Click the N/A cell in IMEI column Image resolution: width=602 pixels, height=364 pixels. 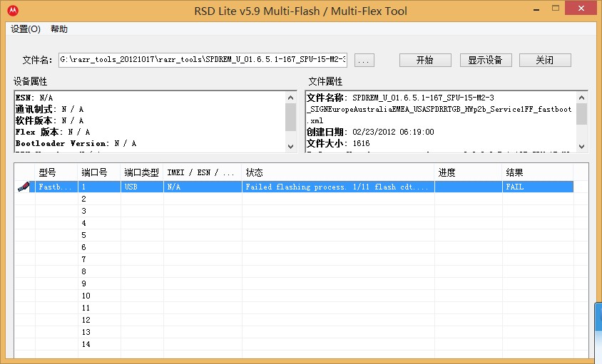coord(203,187)
